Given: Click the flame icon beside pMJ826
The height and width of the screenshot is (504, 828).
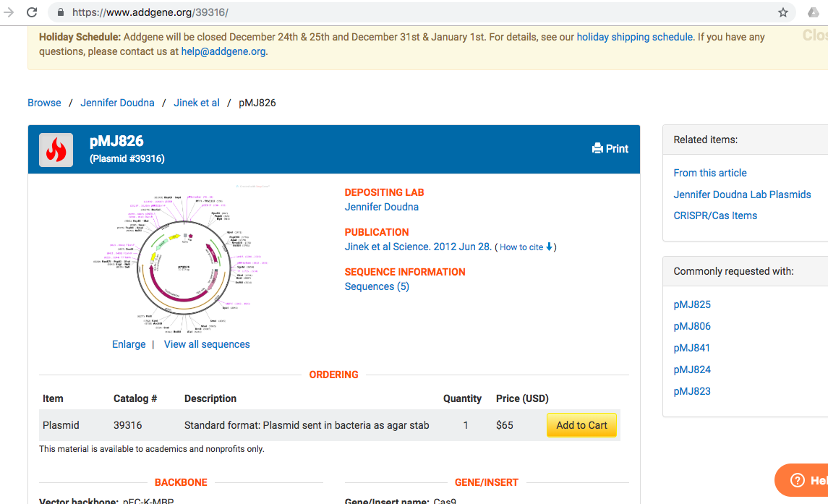Looking at the screenshot, I should [56, 150].
